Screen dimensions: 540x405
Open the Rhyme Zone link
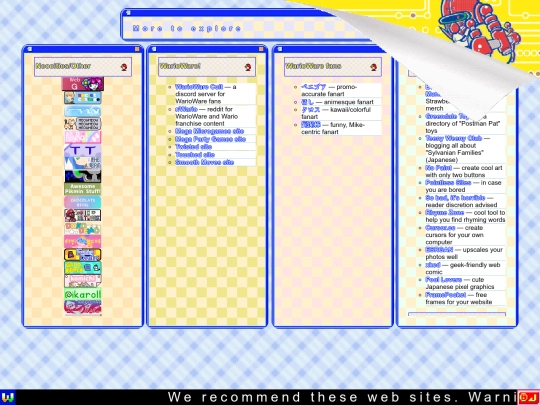pos(444,212)
